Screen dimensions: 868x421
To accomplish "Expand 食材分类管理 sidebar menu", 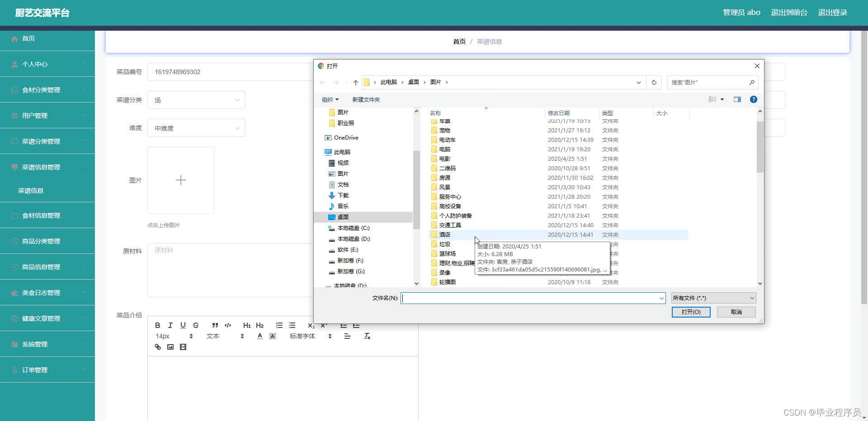I will pos(47,90).
